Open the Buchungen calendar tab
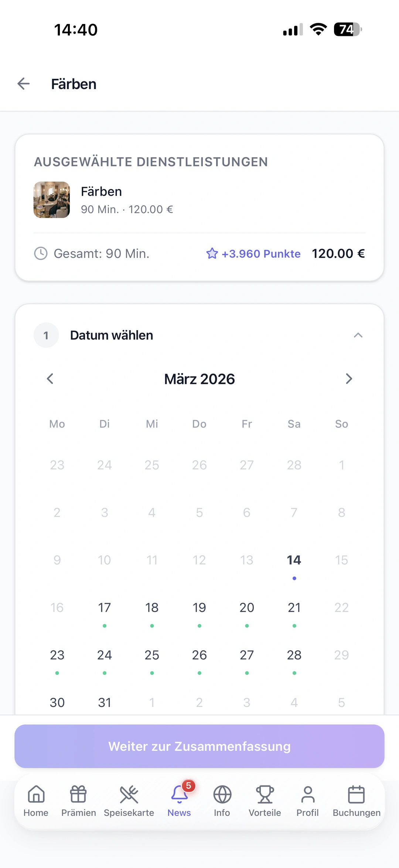This screenshot has width=399, height=868. click(x=357, y=801)
